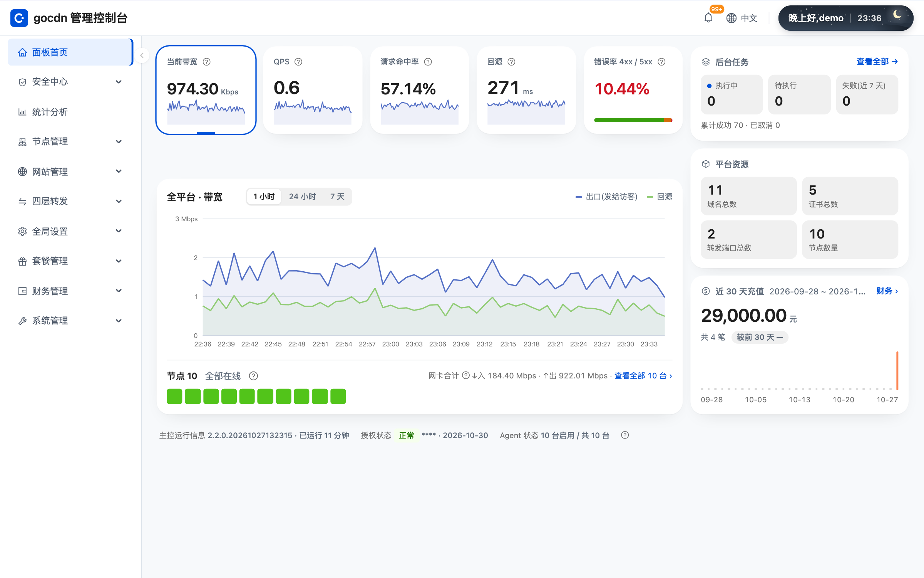Expand 全局设置 menu

(x=70, y=231)
